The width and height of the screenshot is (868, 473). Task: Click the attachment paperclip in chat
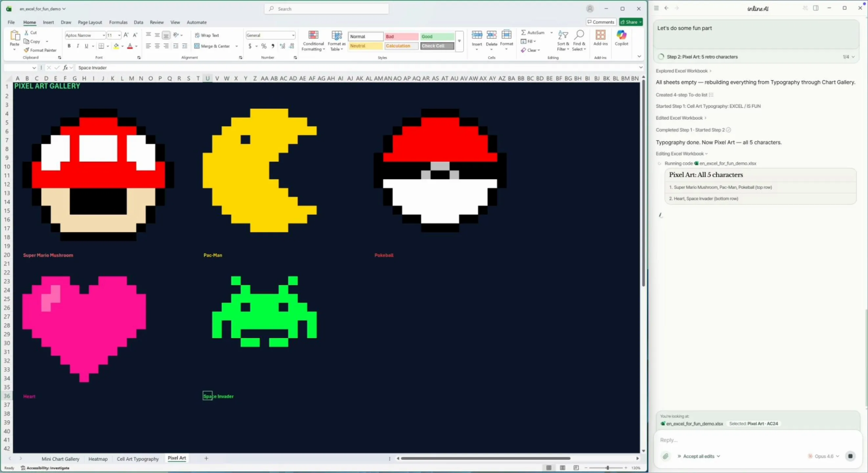coord(665,456)
